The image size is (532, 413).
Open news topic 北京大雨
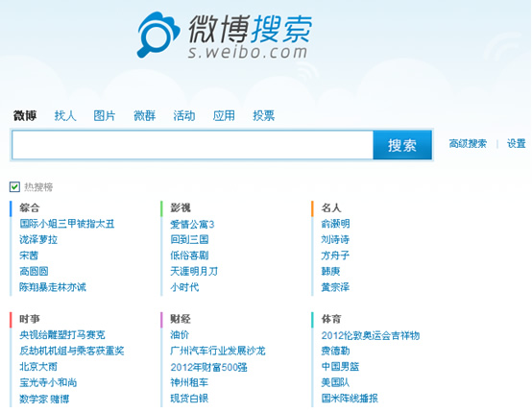pyautogui.click(x=38, y=367)
